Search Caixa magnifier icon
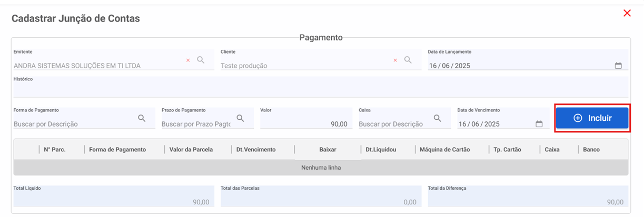644x217 pixels. point(437,118)
